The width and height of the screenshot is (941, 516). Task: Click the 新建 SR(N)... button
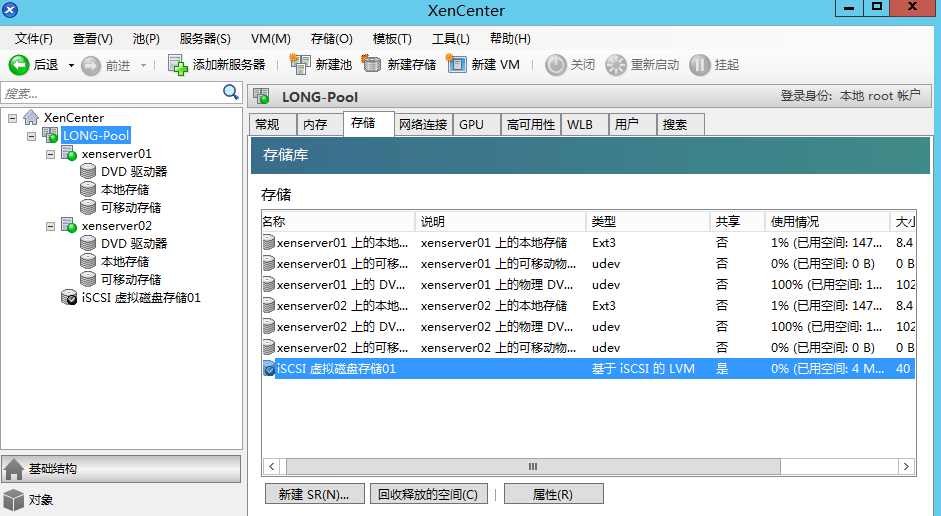coord(314,494)
